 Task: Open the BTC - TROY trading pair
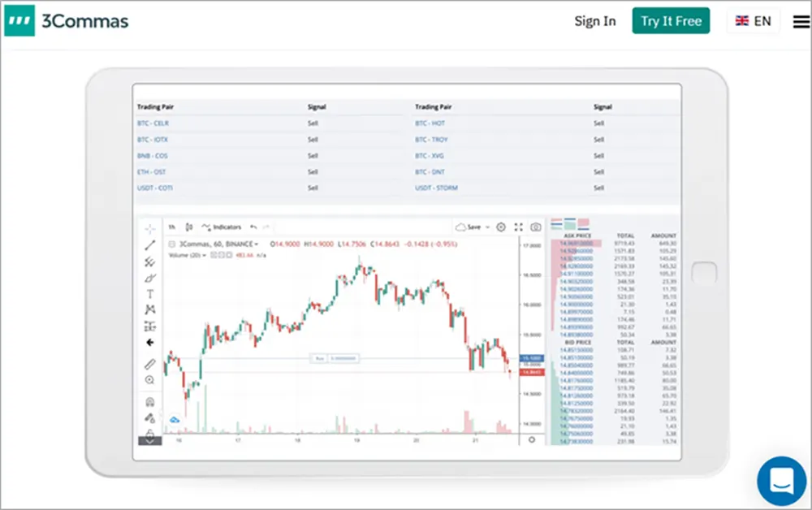431,140
